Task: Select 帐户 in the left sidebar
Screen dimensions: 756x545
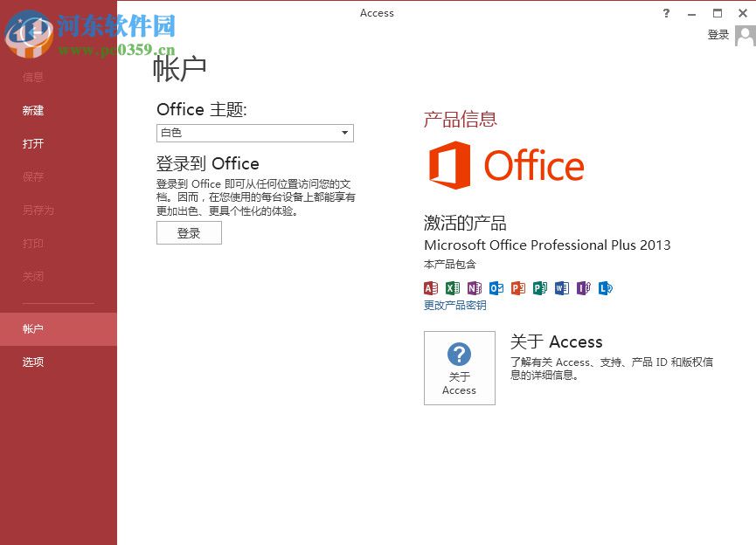Action: coord(32,328)
